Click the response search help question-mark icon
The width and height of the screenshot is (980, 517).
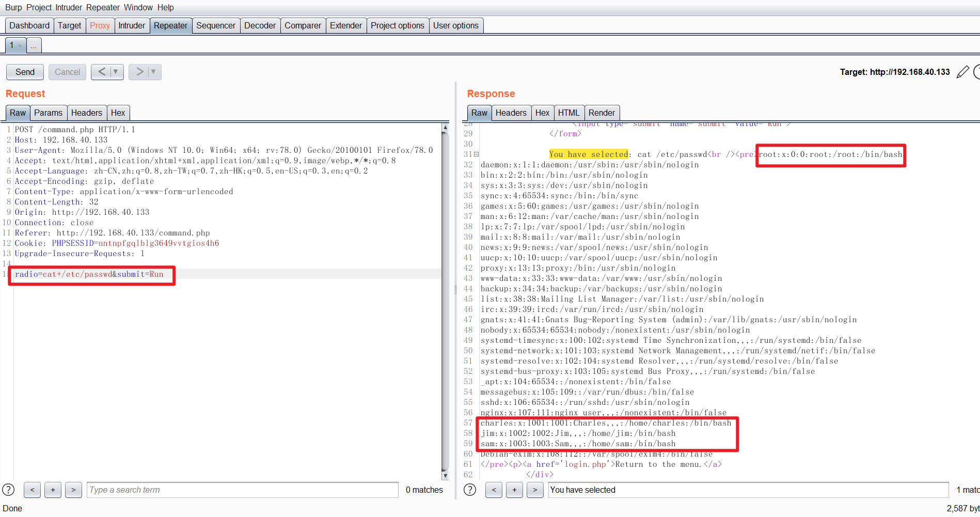470,490
